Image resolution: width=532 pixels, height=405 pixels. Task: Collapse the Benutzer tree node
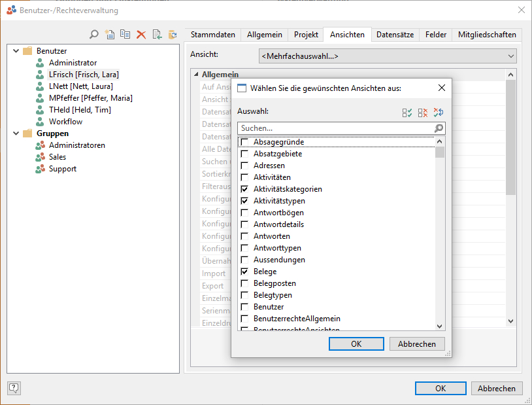point(16,51)
